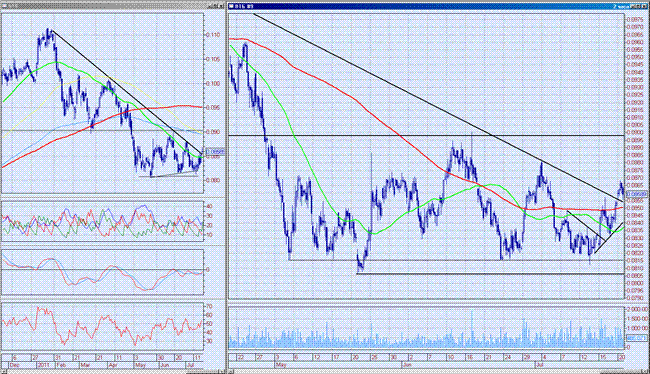Click the horizontal scrollbar's left arrow under the left chart
Image resolution: width=650 pixels, height=374 pixels.
coord(3,372)
